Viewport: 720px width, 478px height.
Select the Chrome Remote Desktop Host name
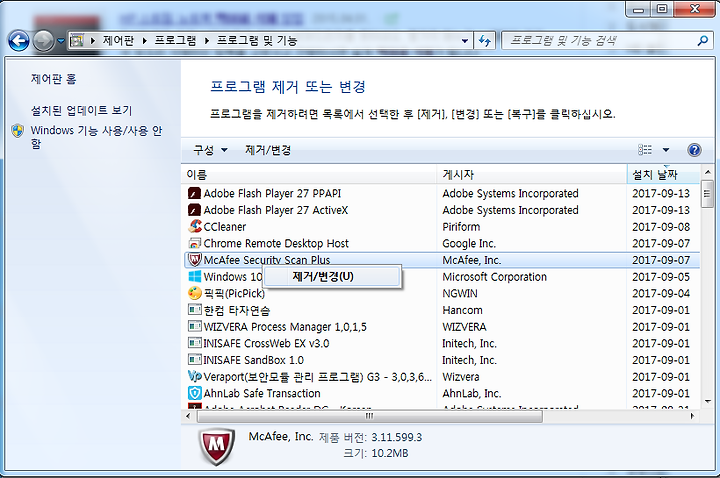(x=276, y=243)
